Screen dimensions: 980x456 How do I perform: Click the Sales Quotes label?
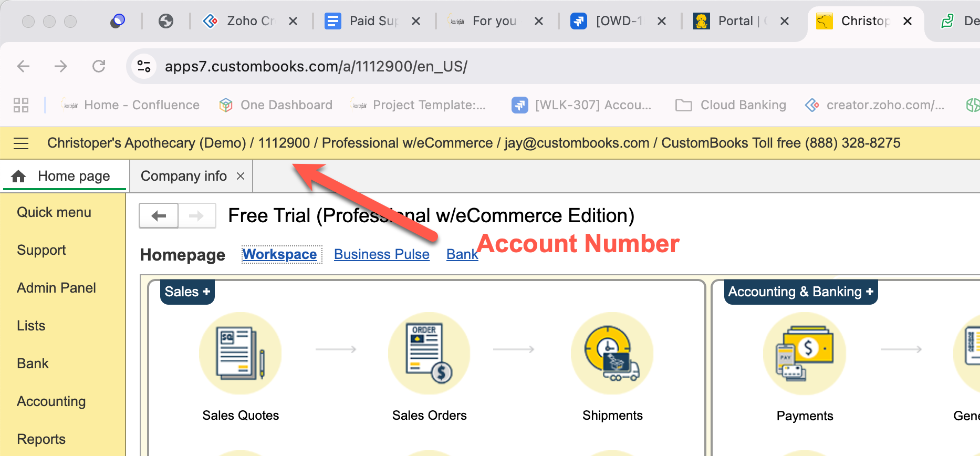pos(241,416)
